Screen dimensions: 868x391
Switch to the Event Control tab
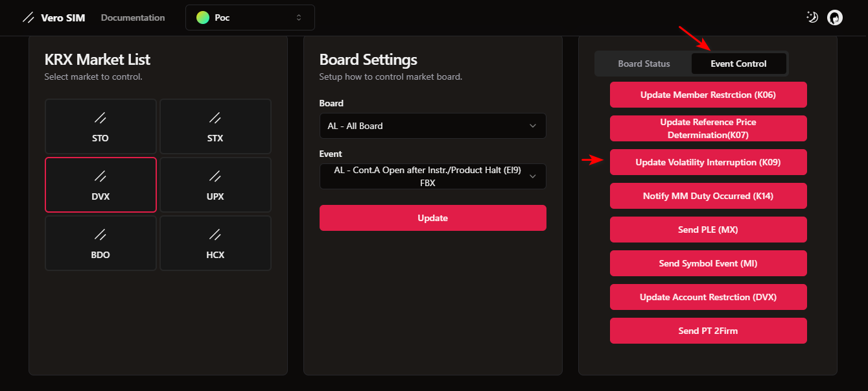738,64
